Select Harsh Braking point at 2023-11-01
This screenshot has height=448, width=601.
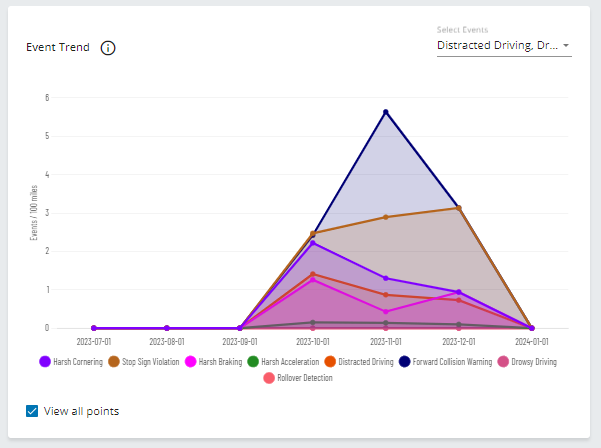386,312
